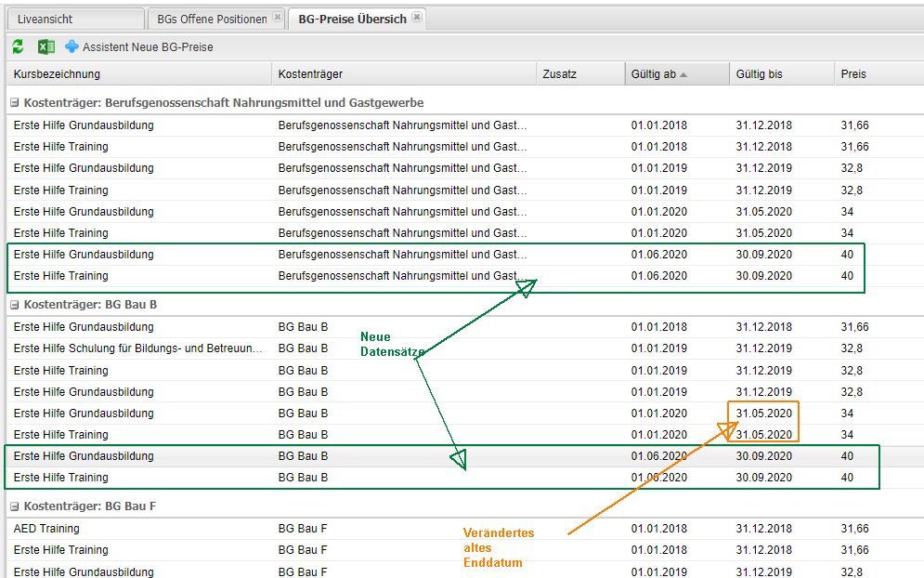This screenshot has width=924, height=578.
Task: Close the BGs Offene Positionen tab
Action: tap(278, 18)
